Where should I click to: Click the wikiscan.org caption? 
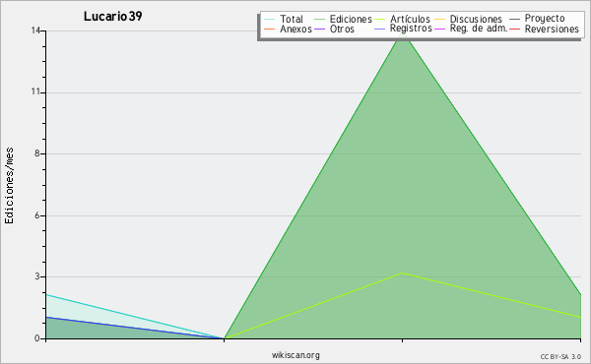point(295,355)
